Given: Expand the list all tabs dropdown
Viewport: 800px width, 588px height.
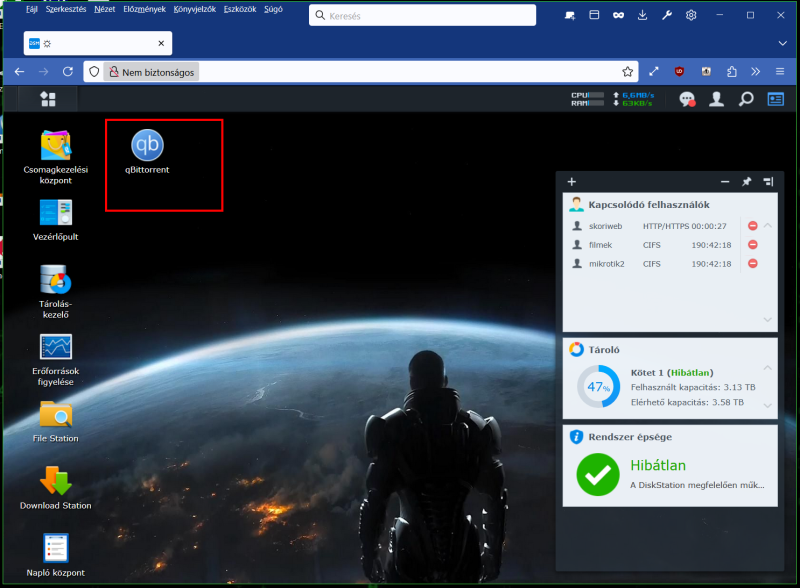Looking at the screenshot, I should (783, 43).
